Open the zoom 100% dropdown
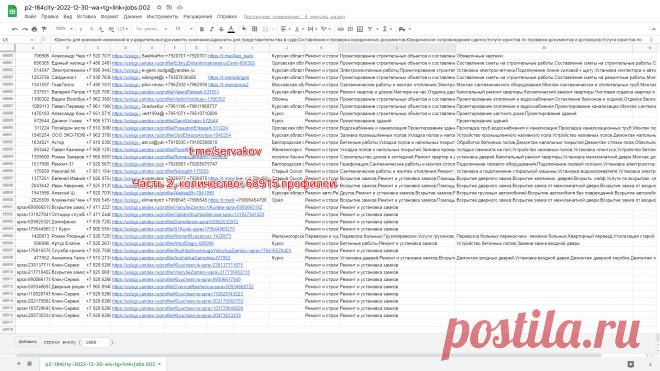The width and height of the screenshot is (660, 371). click(x=64, y=29)
